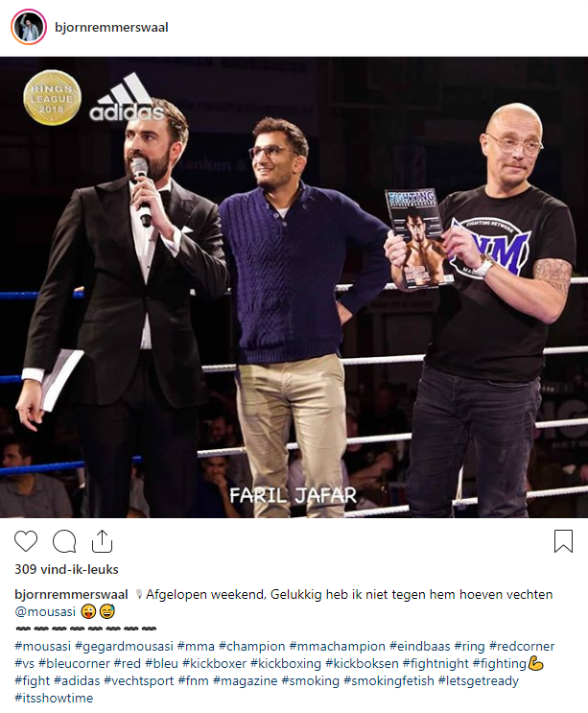Click the #eindbaas hashtag
The width and height of the screenshot is (588, 713).
point(420,646)
